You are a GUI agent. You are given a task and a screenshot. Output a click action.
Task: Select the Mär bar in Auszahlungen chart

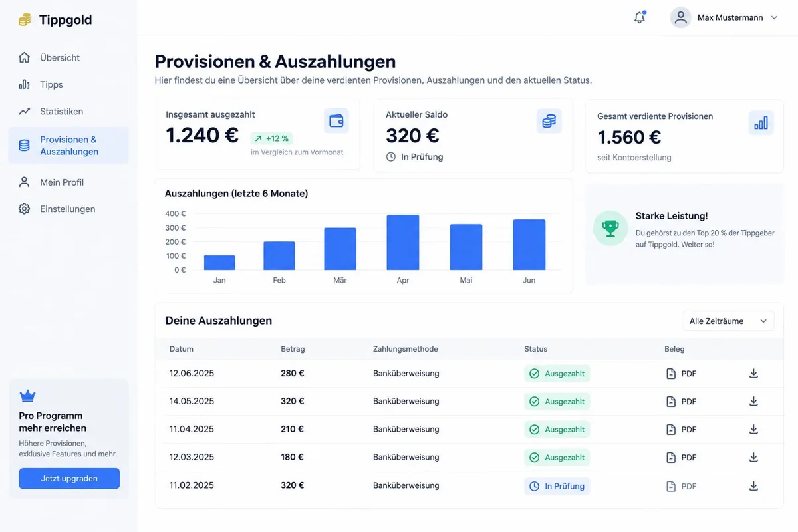(x=340, y=249)
